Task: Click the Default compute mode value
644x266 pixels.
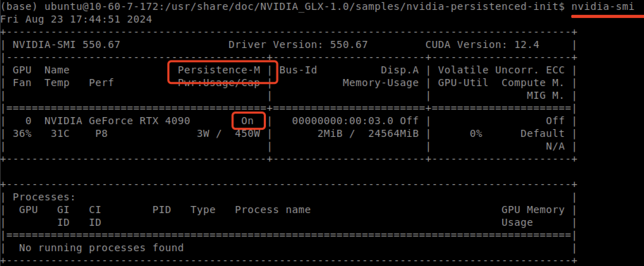Action: [x=542, y=134]
